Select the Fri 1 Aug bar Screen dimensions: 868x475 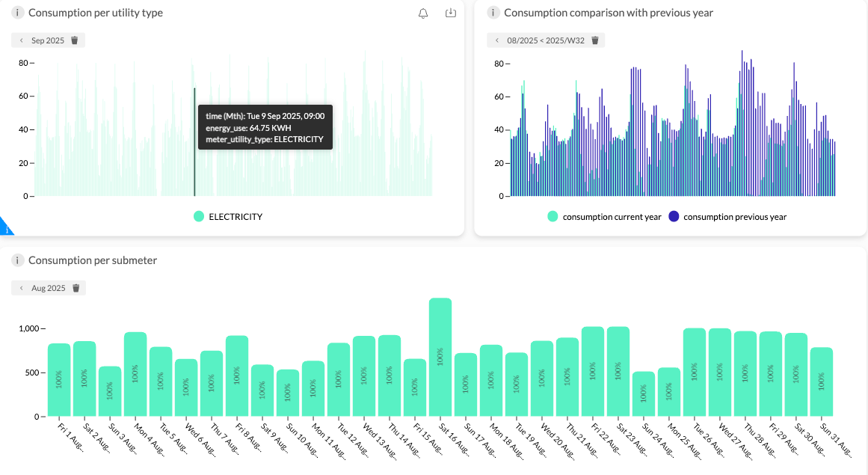click(x=59, y=380)
